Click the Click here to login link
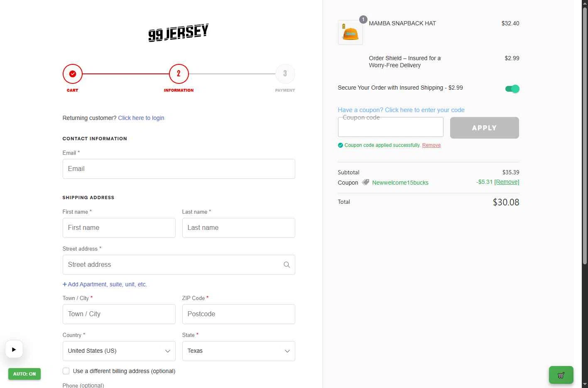The height and width of the screenshot is (388, 588). point(141,118)
